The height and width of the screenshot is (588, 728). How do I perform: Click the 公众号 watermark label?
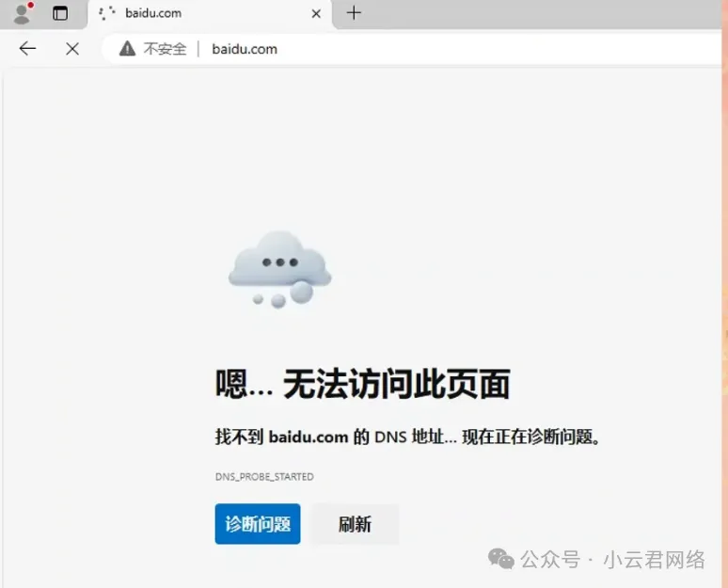tap(550, 560)
